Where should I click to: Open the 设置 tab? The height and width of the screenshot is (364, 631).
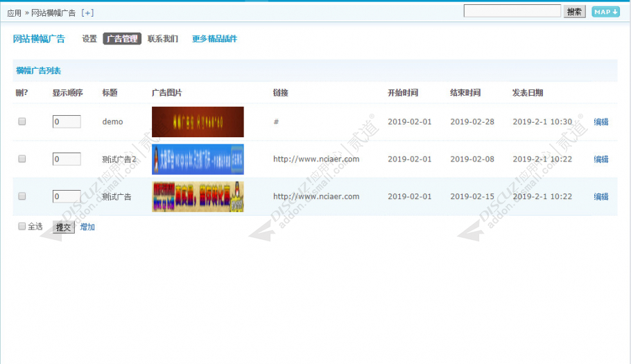tap(89, 39)
